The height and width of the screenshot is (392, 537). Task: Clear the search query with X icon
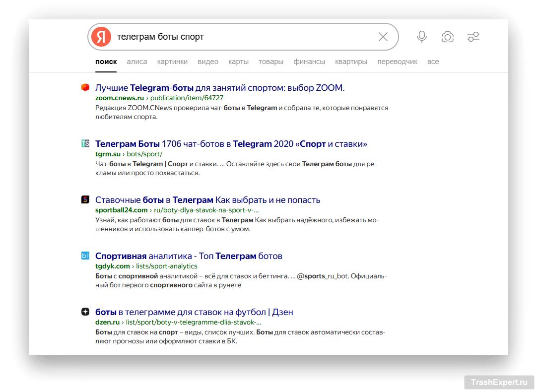click(383, 37)
